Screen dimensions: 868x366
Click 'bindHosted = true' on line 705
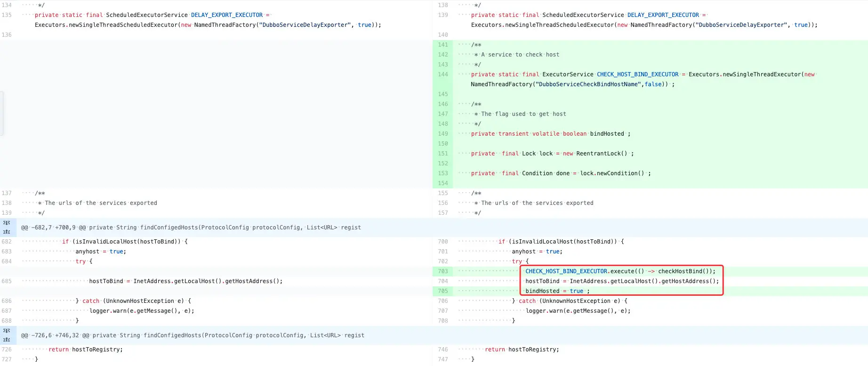pos(555,291)
